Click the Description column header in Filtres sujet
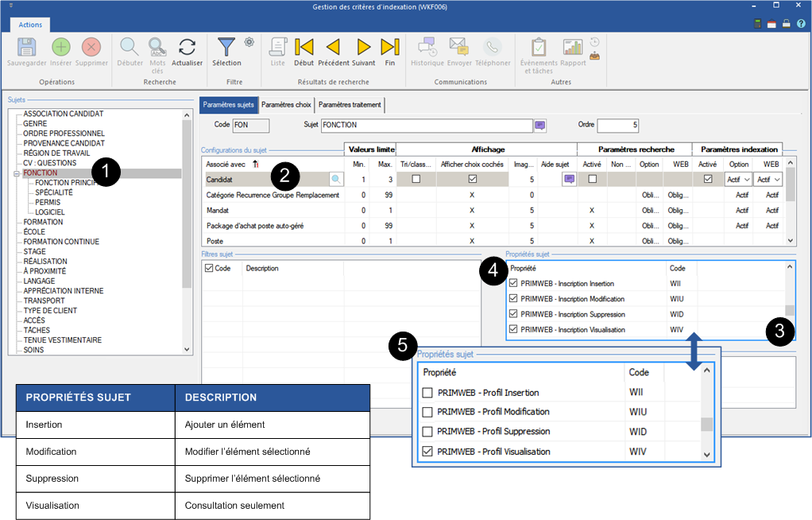Image resolution: width=812 pixels, height=520 pixels. (262, 268)
